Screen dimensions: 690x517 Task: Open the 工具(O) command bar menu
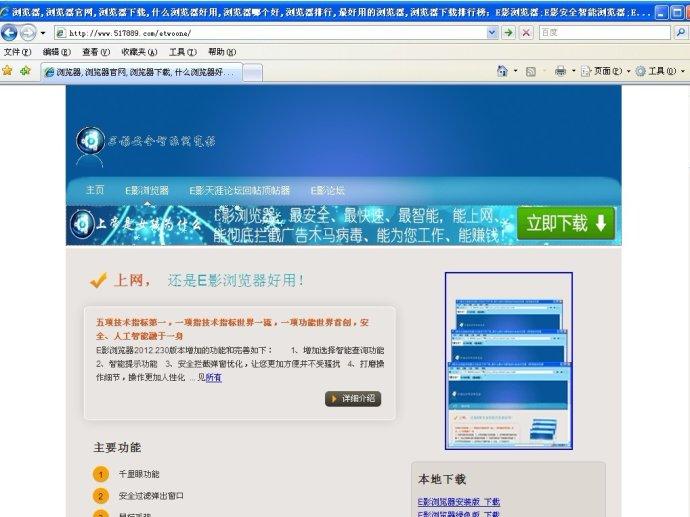(x=660, y=71)
